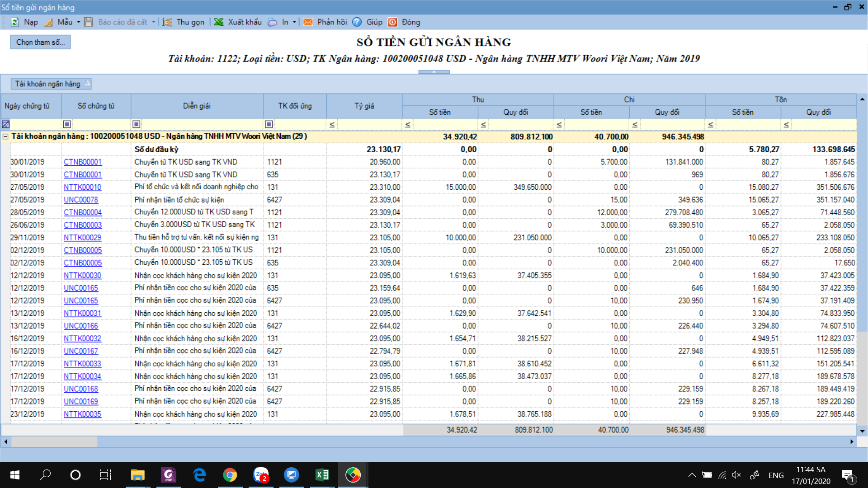This screenshot has width=868, height=488.
Task: Open Zalo app in taskbar
Action: [x=261, y=475]
